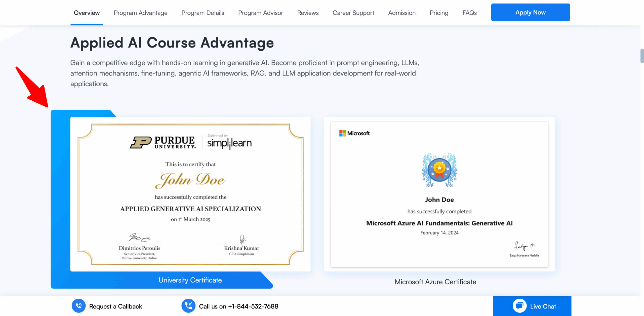The height and width of the screenshot is (316, 644).
Task: Select the Microsoft Azure Certificate thumbnail
Action: [x=439, y=194]
